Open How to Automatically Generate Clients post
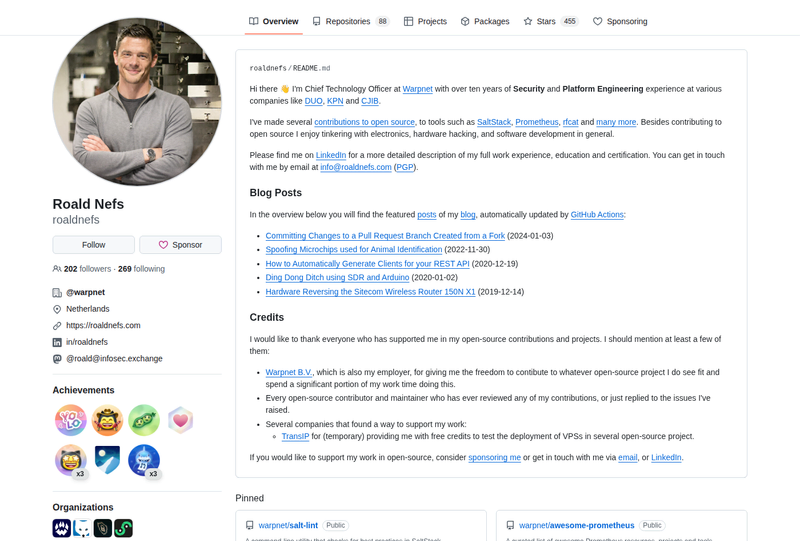 pyautogui.click(x=367, y=264)
